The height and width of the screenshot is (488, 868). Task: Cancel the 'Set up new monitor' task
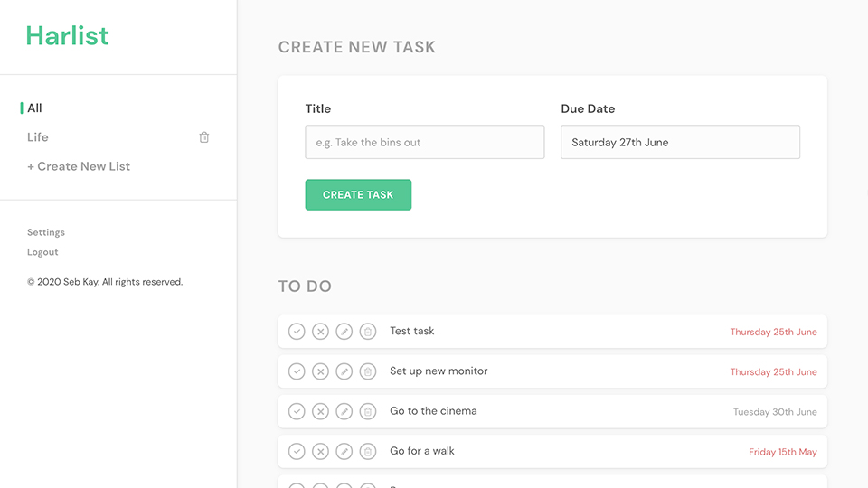[x=320, y=371]
